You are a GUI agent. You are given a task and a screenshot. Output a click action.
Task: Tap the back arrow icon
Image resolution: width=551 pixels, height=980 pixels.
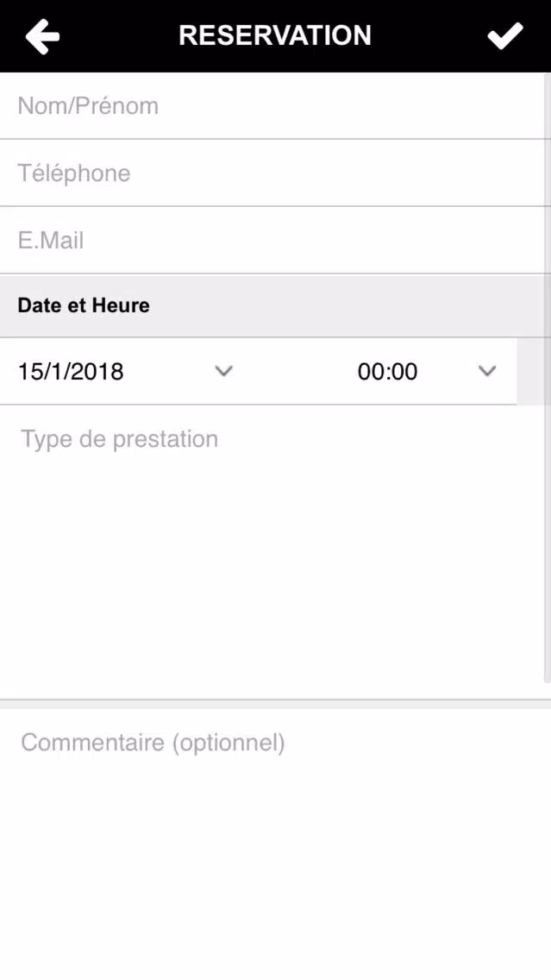click(x=42, y=36)
